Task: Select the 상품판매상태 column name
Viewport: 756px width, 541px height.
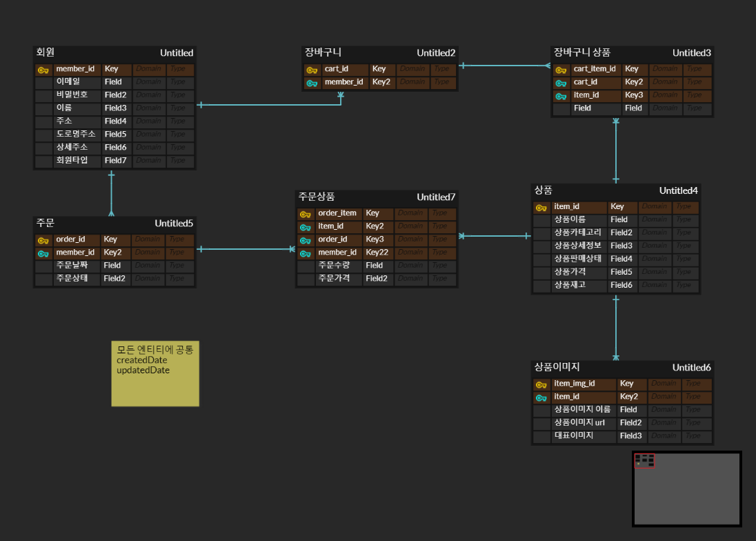Action: (x=577, y=258)
